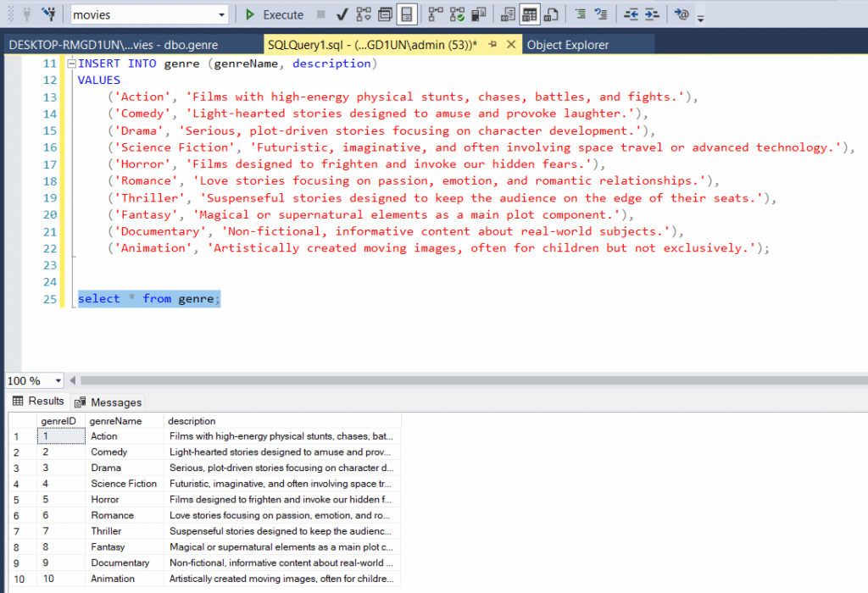The image size is (868, 593).
Task: Toggle Include Client Statistics
Action: pos(478,14)
